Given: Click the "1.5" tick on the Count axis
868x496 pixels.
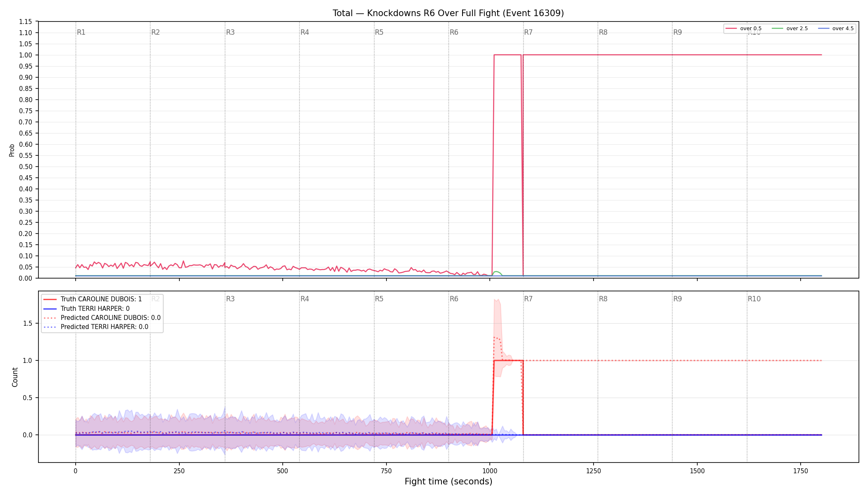Looking at the screenshot, I should pyautogui.click(x=28, y=324).
